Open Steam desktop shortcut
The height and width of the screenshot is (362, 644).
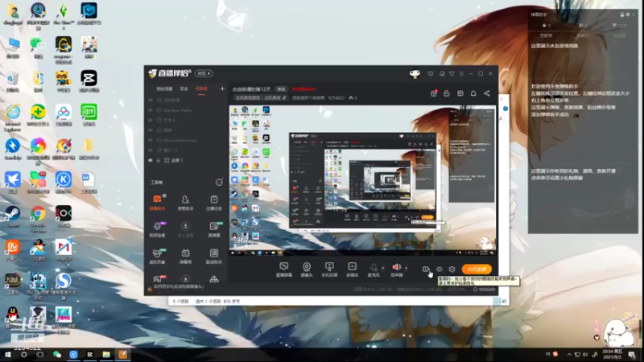tap(13, 216)
